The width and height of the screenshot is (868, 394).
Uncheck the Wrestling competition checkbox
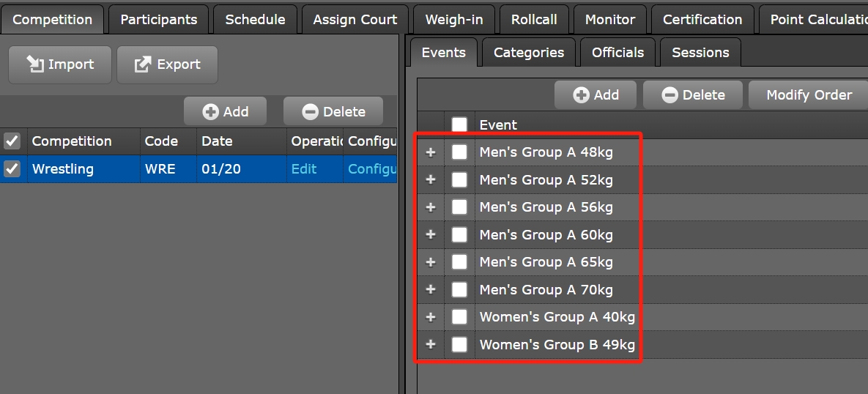(x=12, y=169)
